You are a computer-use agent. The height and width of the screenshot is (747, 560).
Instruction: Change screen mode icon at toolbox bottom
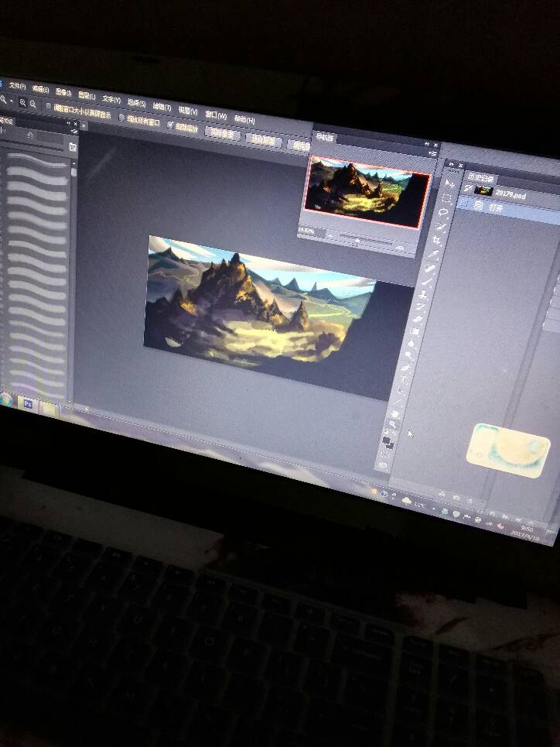[x=382, y=466]
